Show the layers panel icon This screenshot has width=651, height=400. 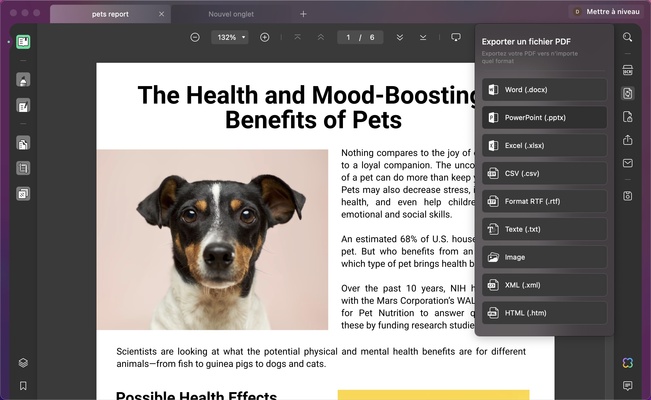pos(23,363)
